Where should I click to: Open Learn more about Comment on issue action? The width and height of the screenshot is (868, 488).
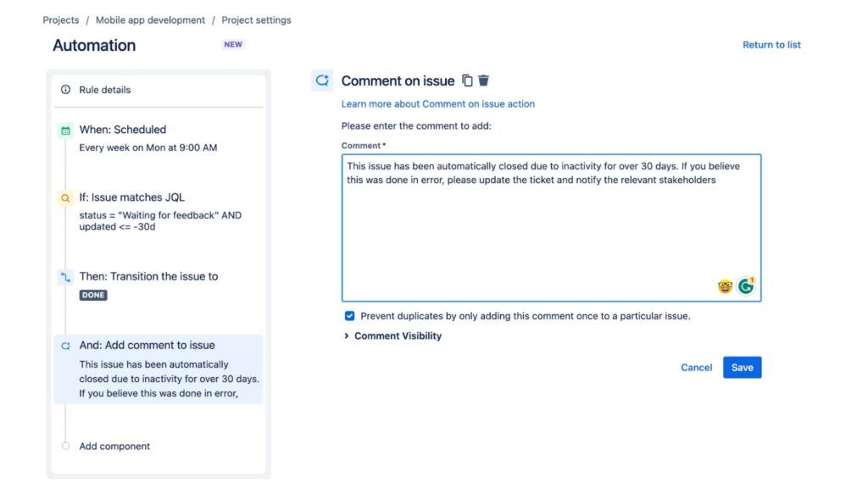tap(438, 103)
